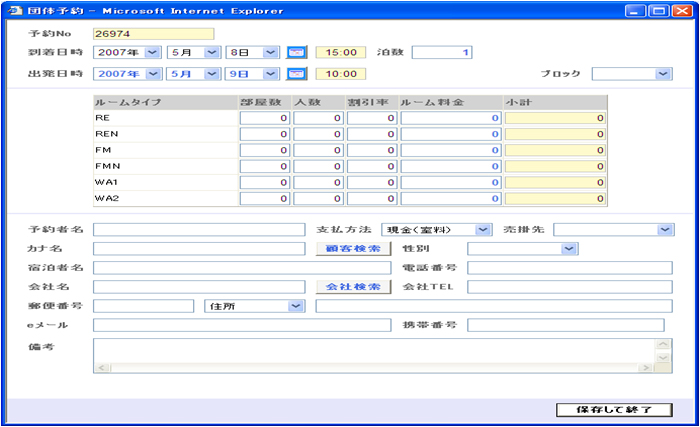This screenshot has height=427, width=700.
Task: Click inside the 備考 text area
Action: click(x=374, y=351)
